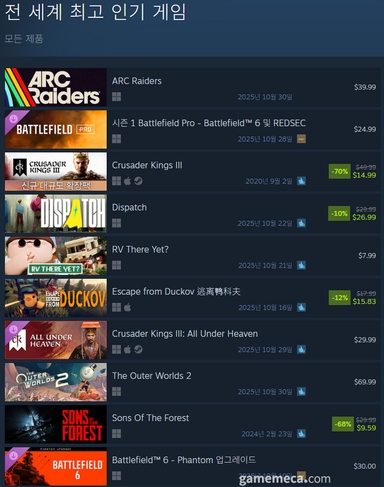384x487 pixels.
Task: Click the mixed review icon for Battlefield Pro
Action: (x=301, y=139)
